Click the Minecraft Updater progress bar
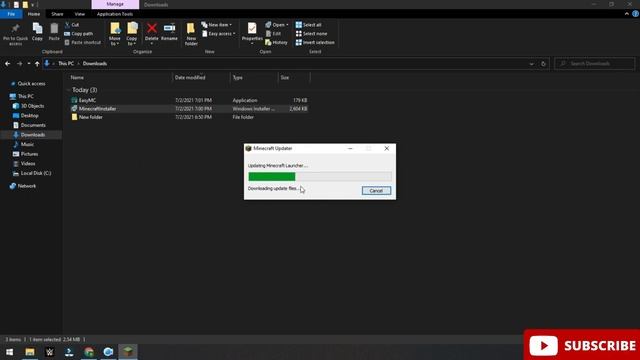This screenshot has width=640, height=360. pos(320,176)
